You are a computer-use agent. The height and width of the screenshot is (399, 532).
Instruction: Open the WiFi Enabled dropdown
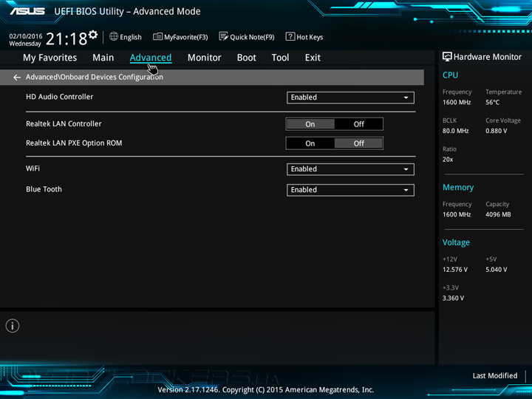pyautogui.click(x=350, y=169)
